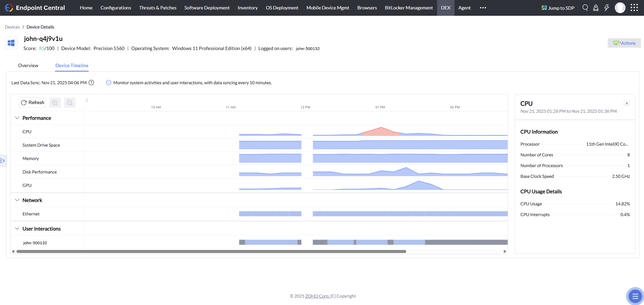Click the Refresh button
Viewport: 644px width, 305px height.
coord(32,102)
